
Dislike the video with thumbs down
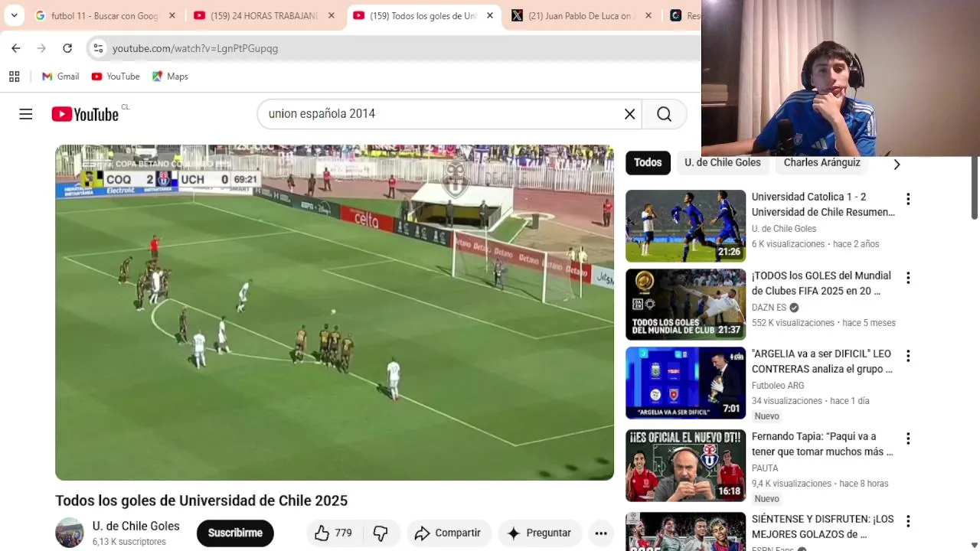381,533
